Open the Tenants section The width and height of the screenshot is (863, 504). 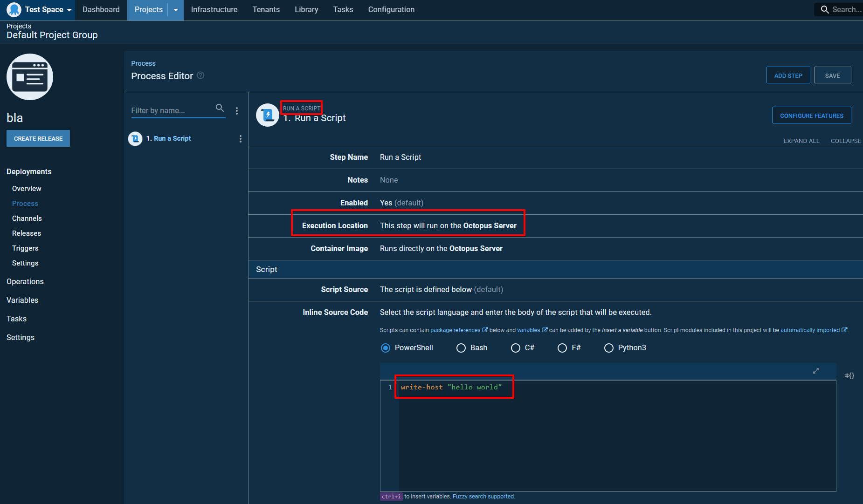(x=266, y=9)
